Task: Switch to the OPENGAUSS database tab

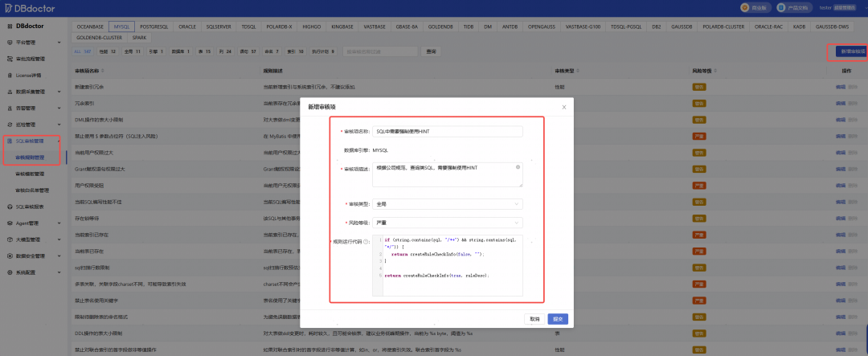Action: (541, 26)
